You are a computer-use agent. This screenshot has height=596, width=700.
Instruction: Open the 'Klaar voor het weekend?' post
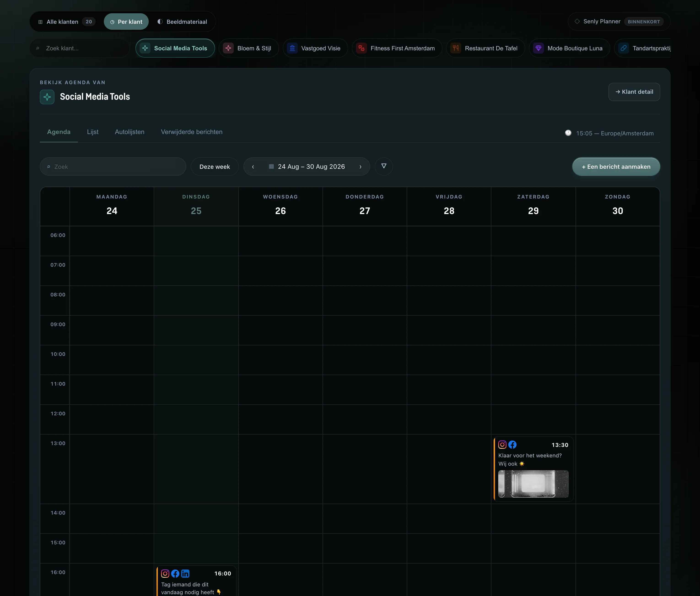pyautogui.click(x=533, y=469)
